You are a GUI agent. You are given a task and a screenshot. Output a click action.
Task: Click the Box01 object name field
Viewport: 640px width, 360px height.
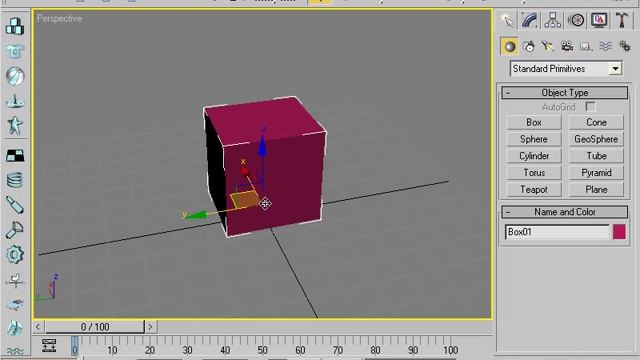[557, 232]
